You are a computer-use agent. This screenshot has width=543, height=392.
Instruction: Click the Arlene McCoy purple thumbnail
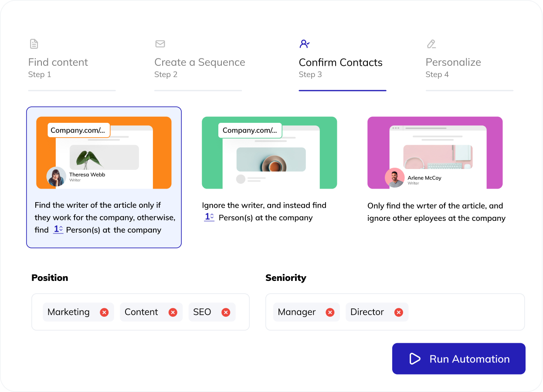tap(435, 152)
